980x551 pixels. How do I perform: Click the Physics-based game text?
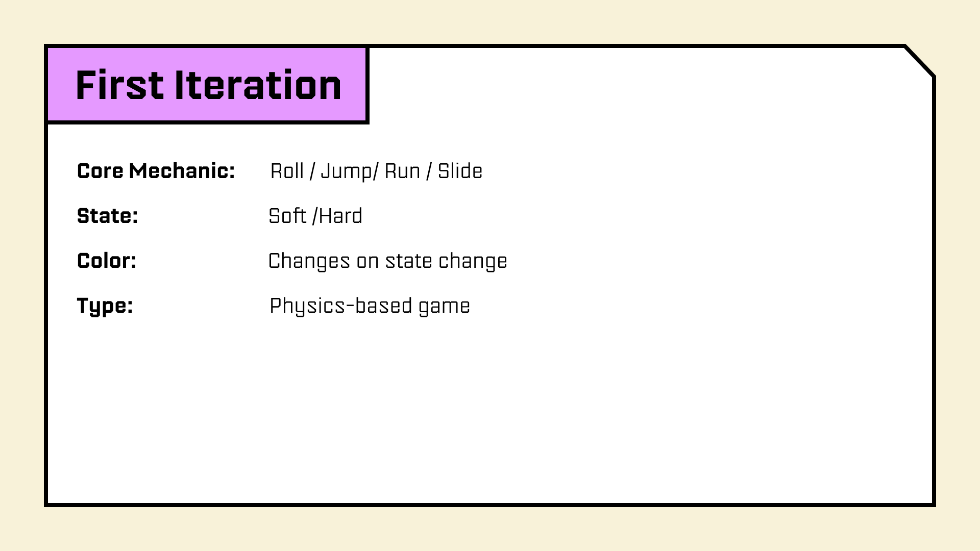(370, 306)
